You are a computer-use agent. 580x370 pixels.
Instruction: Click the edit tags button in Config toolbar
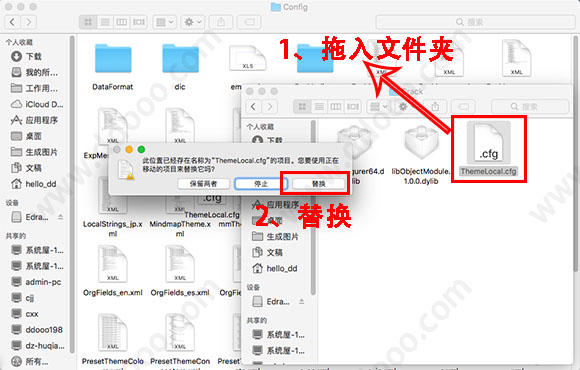[249, 22]
